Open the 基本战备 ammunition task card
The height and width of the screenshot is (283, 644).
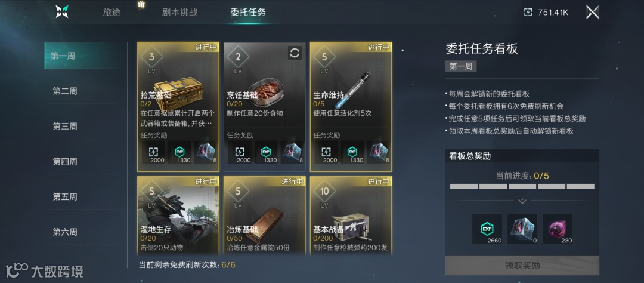pos(351,216)
